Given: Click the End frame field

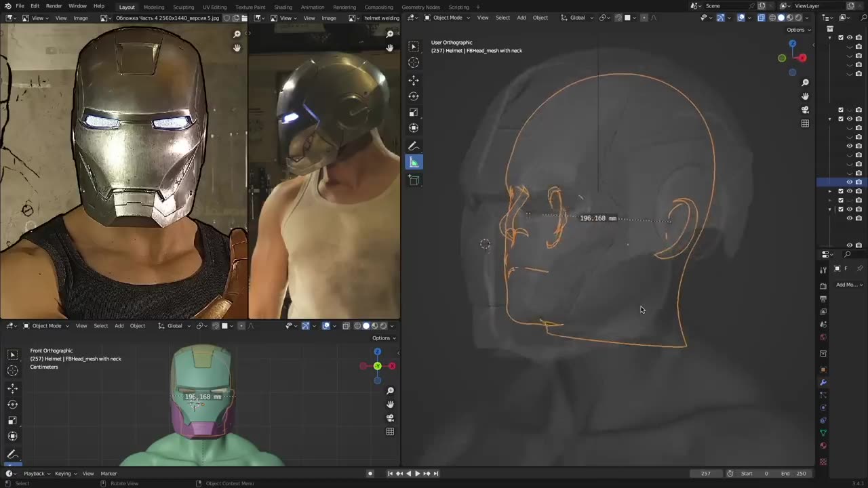Looking at the screenshot, I should tap(795, 473).
